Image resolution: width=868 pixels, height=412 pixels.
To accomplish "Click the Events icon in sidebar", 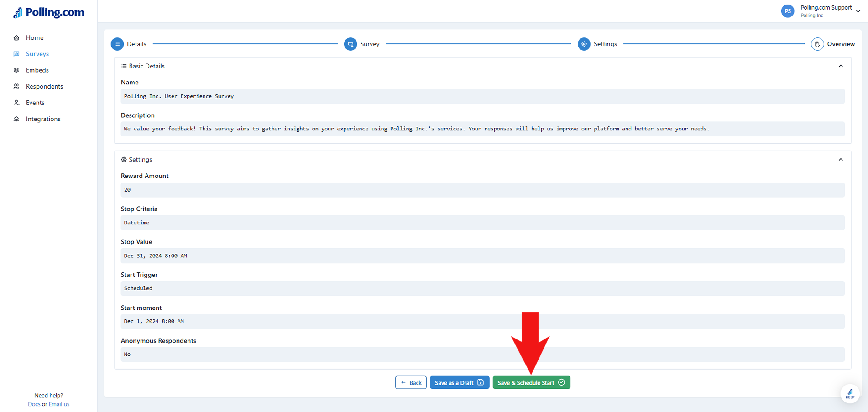I will (16, 103).
